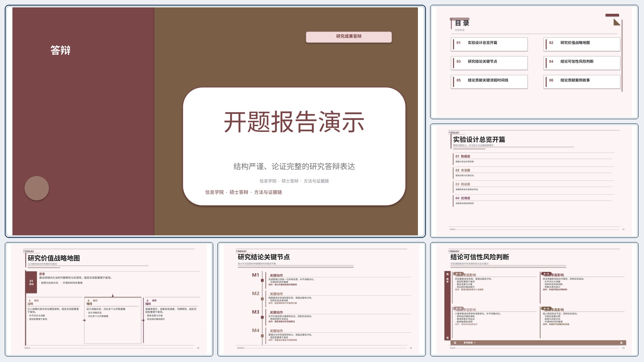Open contents entry 05 结论贡献关键流程时间线
Viewport: 644px width, 362px height.
(489, 82)
